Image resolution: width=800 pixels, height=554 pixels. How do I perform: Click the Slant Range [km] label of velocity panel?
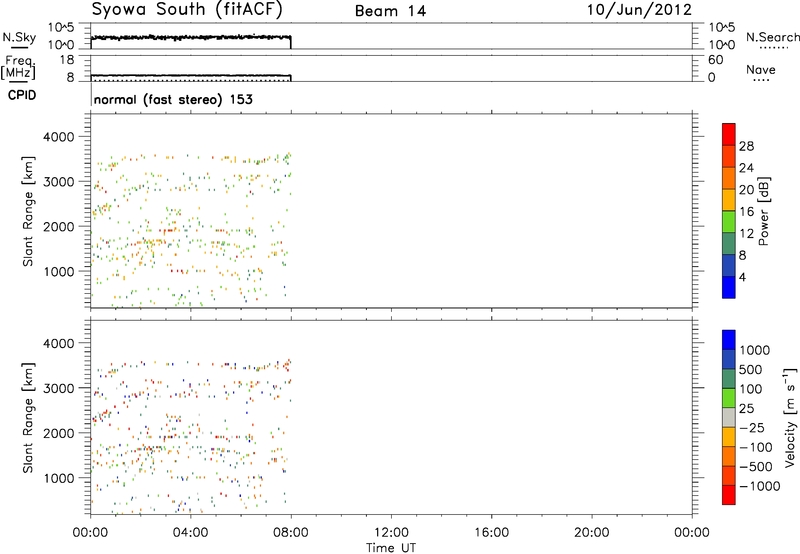coord(28,418)
